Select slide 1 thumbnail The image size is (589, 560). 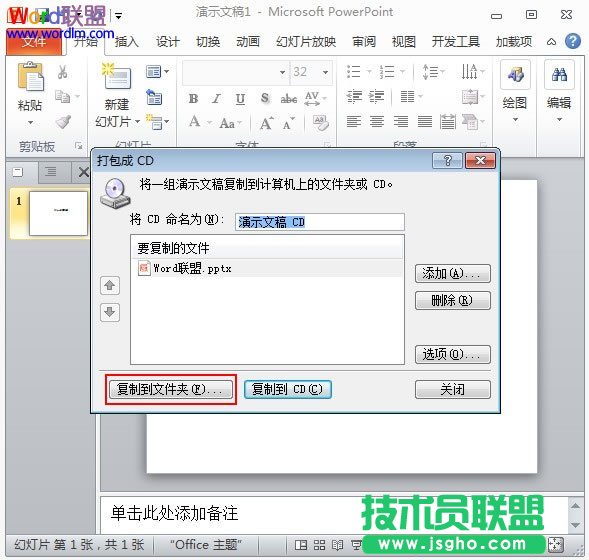[x=58, y=213]
